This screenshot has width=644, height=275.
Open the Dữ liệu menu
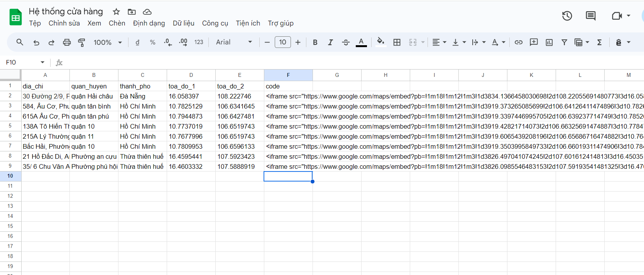[x=183, y=23]
